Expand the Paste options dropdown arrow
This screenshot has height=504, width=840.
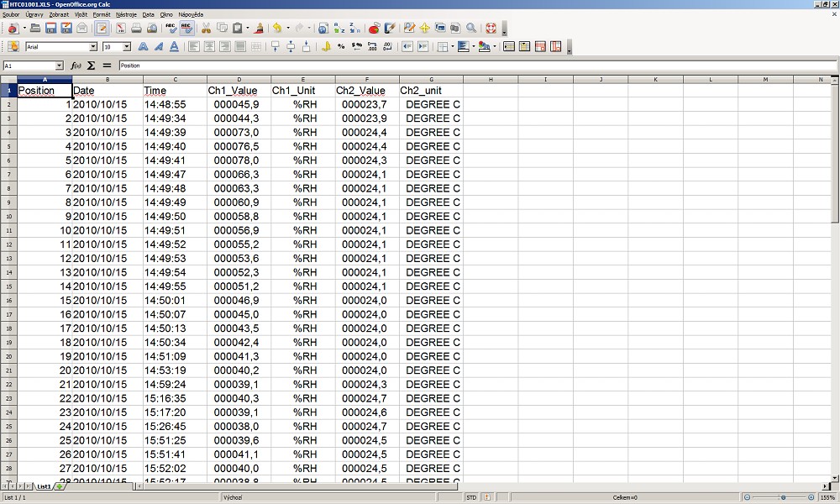coord(248,29)
